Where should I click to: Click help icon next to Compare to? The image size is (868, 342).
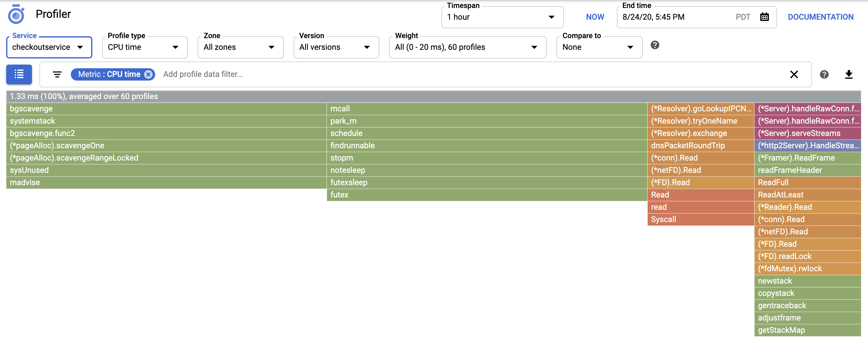[x=655, y=45]
